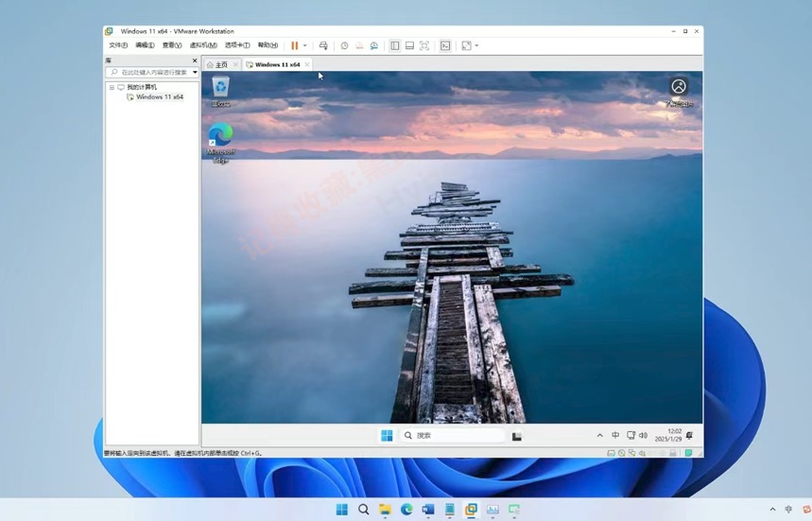Click the Send Ctrl+Alt+Del toolbar icon
Image resolution: width=812 pixels, height=521 pixels.
click(323, 45)
